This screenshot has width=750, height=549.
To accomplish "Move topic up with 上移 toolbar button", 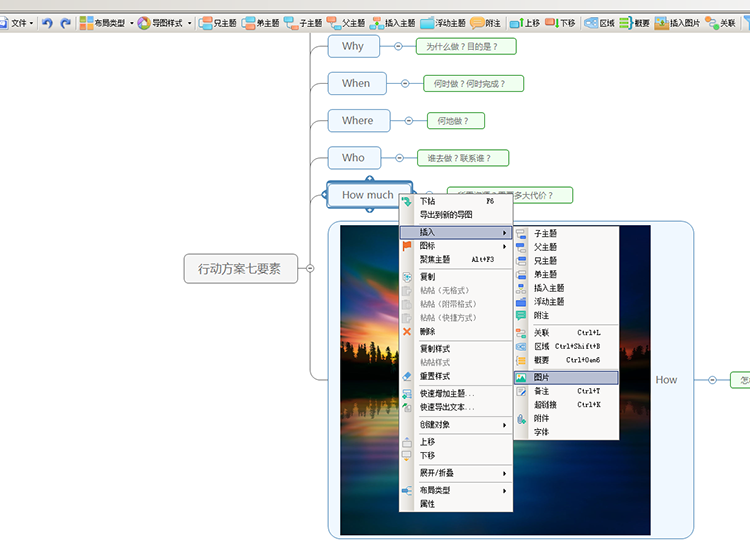I will (525, 22).
